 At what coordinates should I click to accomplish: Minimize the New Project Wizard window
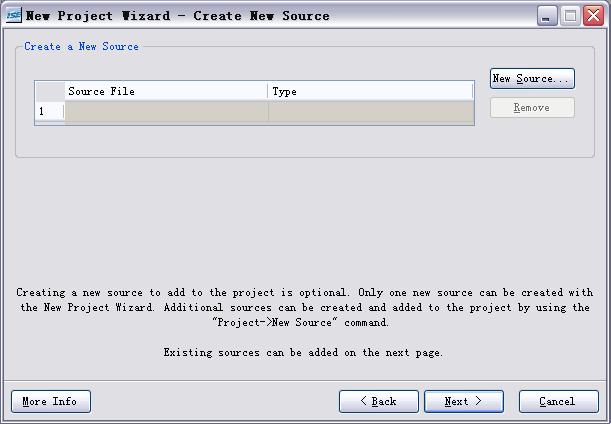547,16
